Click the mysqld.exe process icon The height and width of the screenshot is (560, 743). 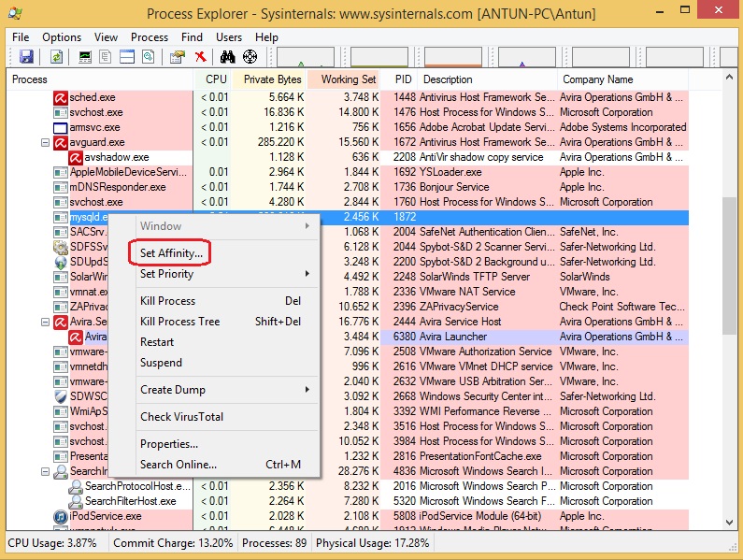click(60, 217)
